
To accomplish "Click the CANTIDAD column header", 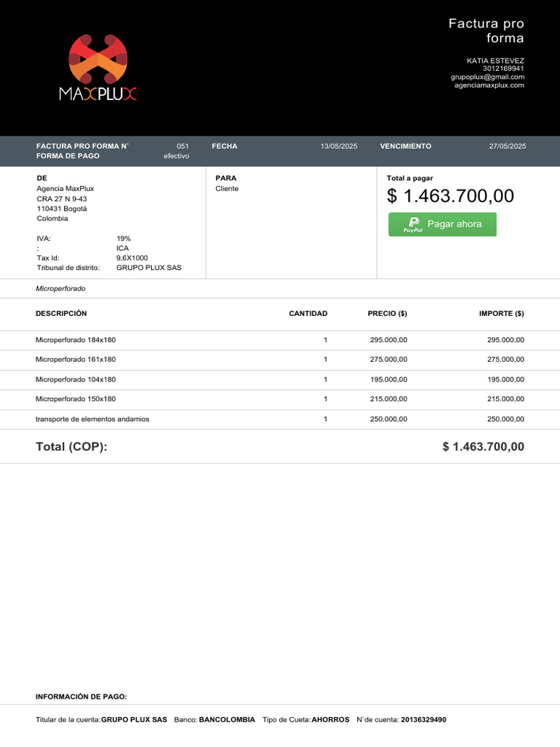I will (x=308, y=314).
